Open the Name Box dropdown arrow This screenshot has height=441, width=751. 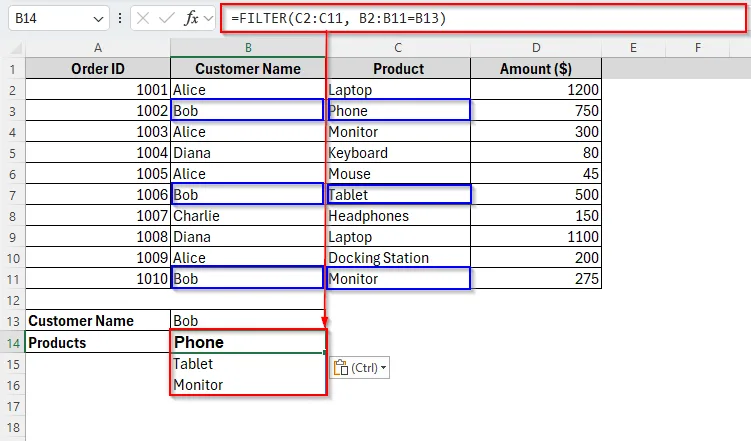click(x=98, y=19)
